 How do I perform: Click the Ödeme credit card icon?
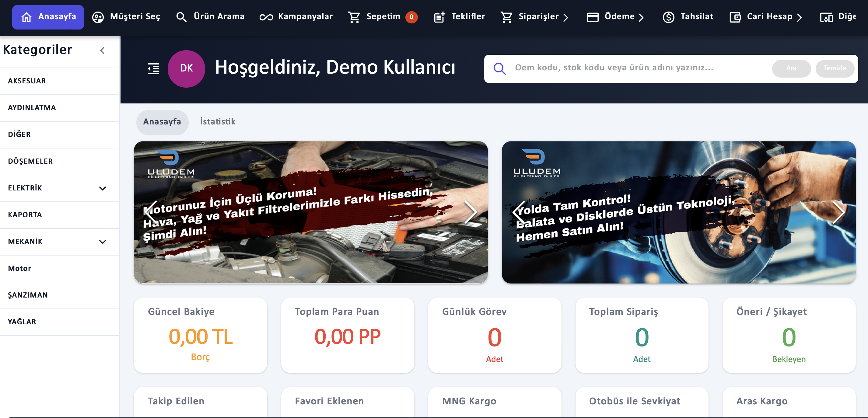593,17
